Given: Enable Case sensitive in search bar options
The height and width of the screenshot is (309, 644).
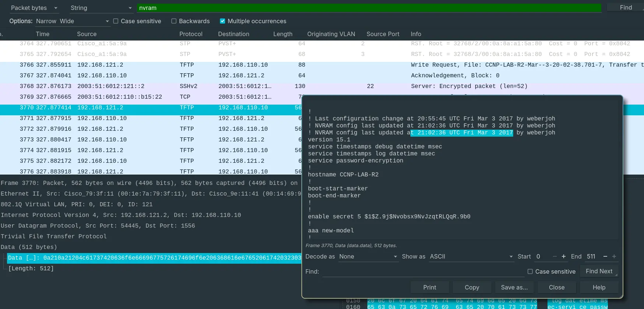Looking at the screenshot, I should [116, 21].
